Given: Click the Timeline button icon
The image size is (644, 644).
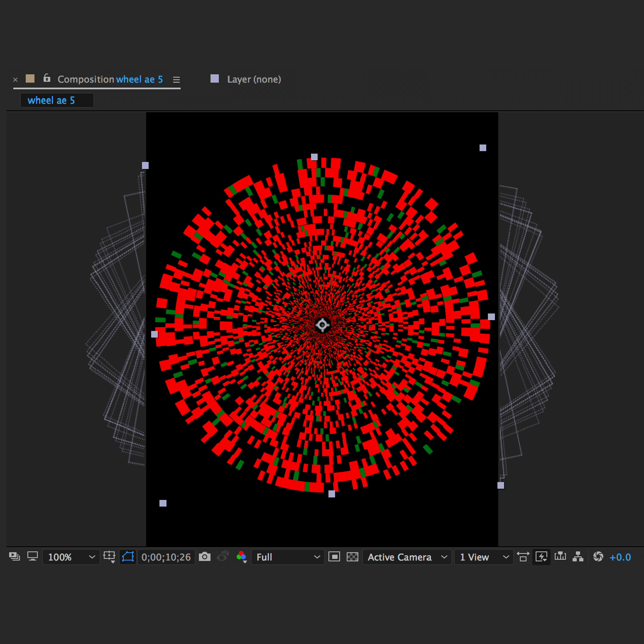Looking at the screenshot, I should [x=560, y=557].
